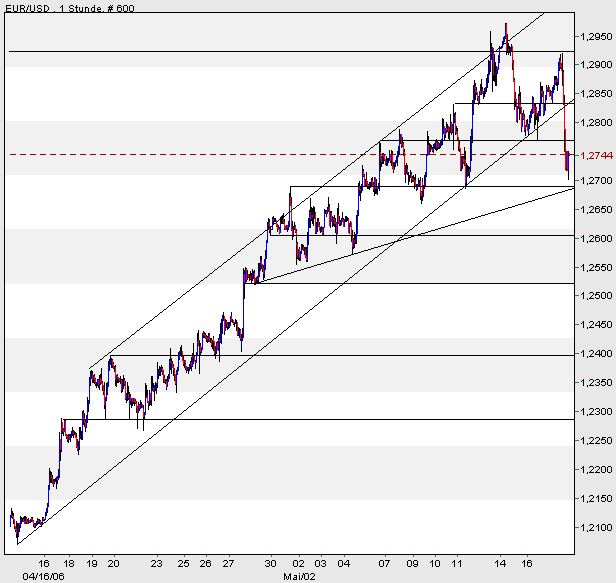The width and height of the screenshot is (616, 583).
Task: Select the 1,2250 price axis label
Action: 596,441
